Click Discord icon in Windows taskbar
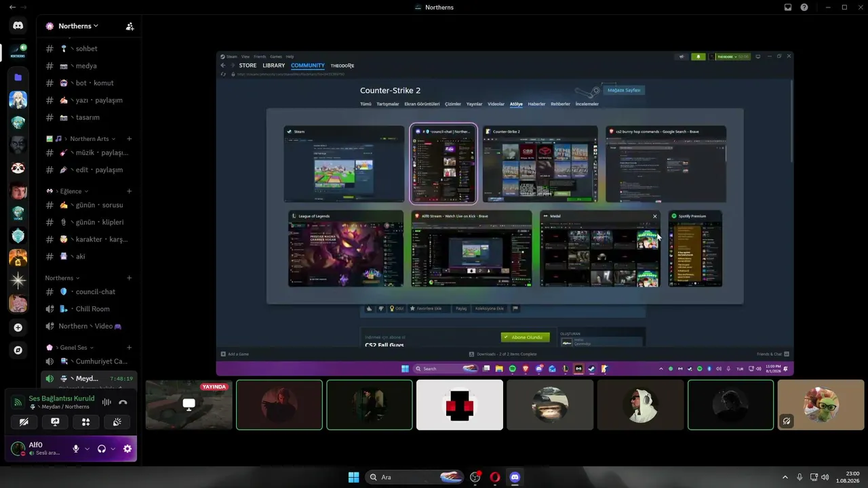The width and height of the screenshot is (868, 488). tap(515, 477)
